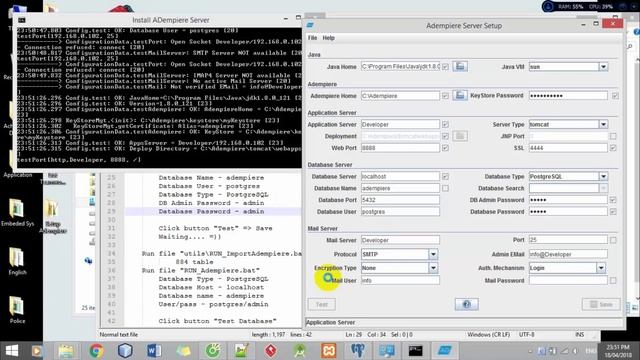Toggle the mail Port checkbox
640x360 pixels.
[613, 240]
